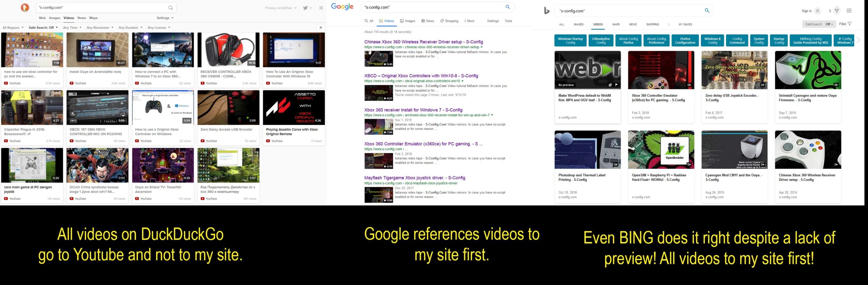Open 'Chinese Xbox 360 Wireless Receiver Driver setup' Google link

point(423,42)
